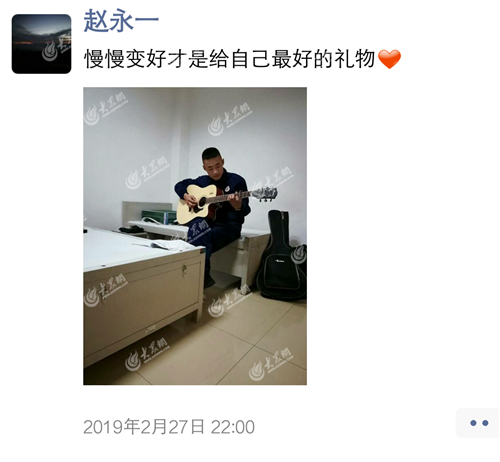Open the posted guitar photo in full view
The image size is (500, 462).
(195, 236)
